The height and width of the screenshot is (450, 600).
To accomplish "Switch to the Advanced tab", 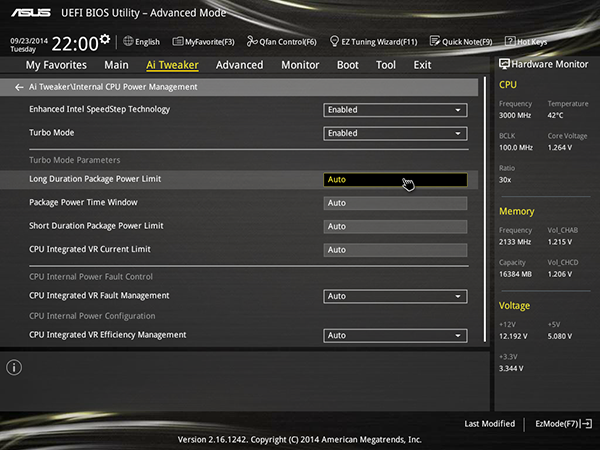I will pos(240,65).
